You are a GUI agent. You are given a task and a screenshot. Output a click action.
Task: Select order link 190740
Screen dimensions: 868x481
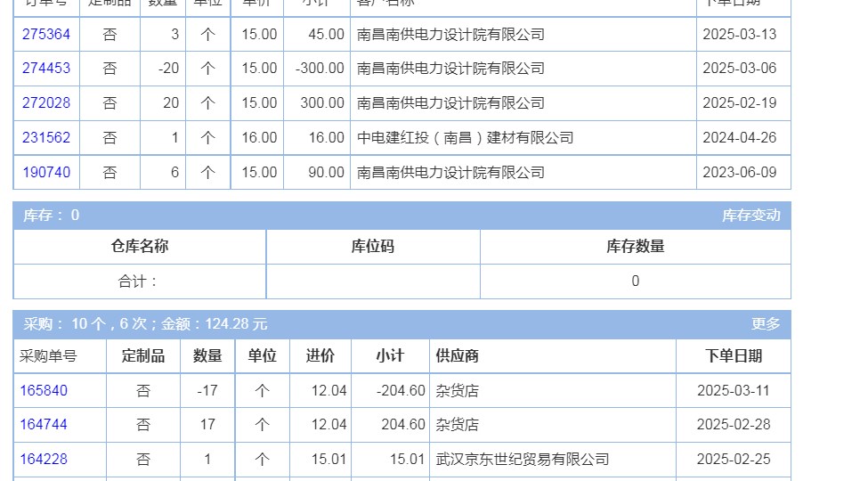[46, 173]
